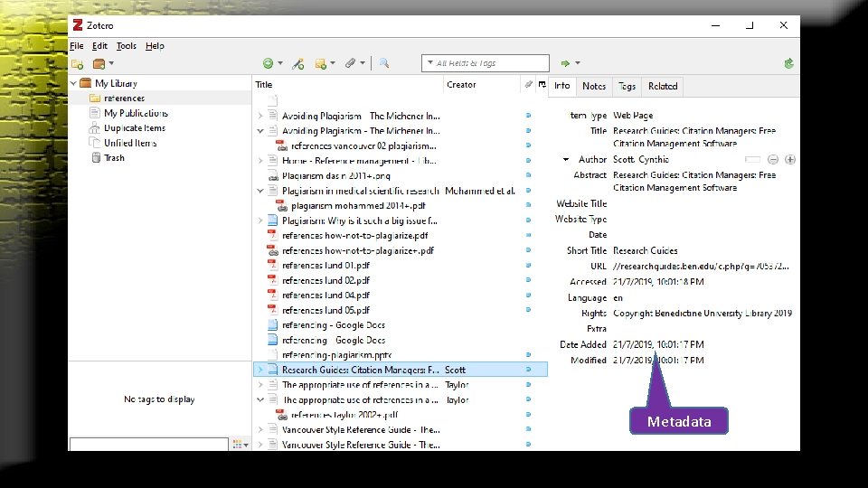
Task: Select plagiarism mohammed 2014+.pdf attachment
Action: click(400, 206)
